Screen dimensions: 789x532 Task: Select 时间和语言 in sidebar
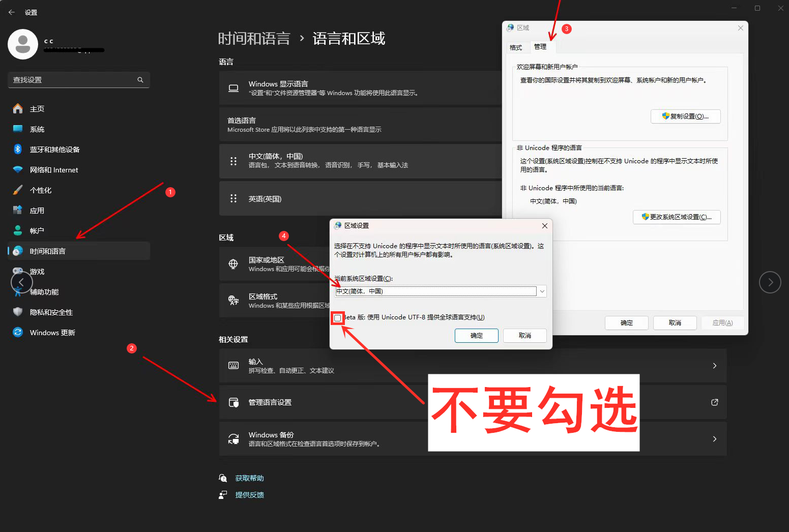tap(79, 251)
